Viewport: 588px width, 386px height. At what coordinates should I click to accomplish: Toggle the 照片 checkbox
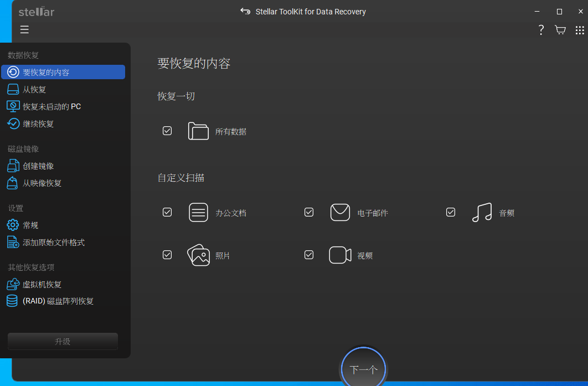[167, 255]
